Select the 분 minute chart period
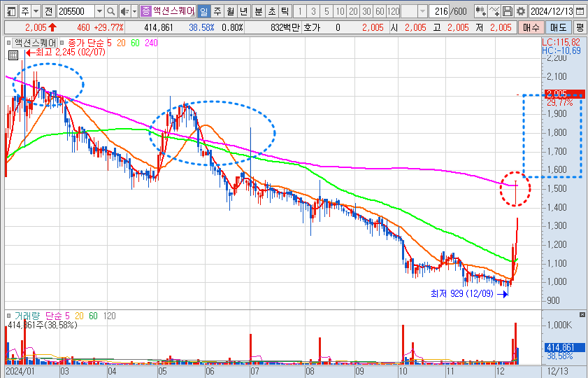 [259, 11]
